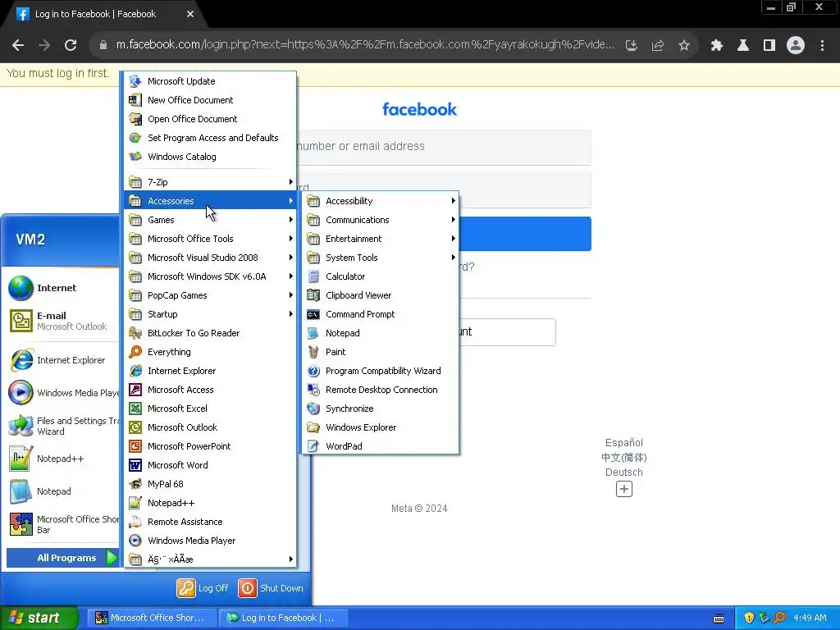The height and width of the screenshot is (630, 840).
Task: Expand Microsoft Office Tools submenu
Action: 210,239
